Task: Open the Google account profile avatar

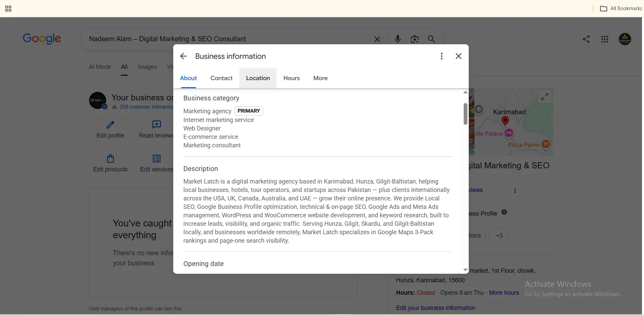Action: 625,39
